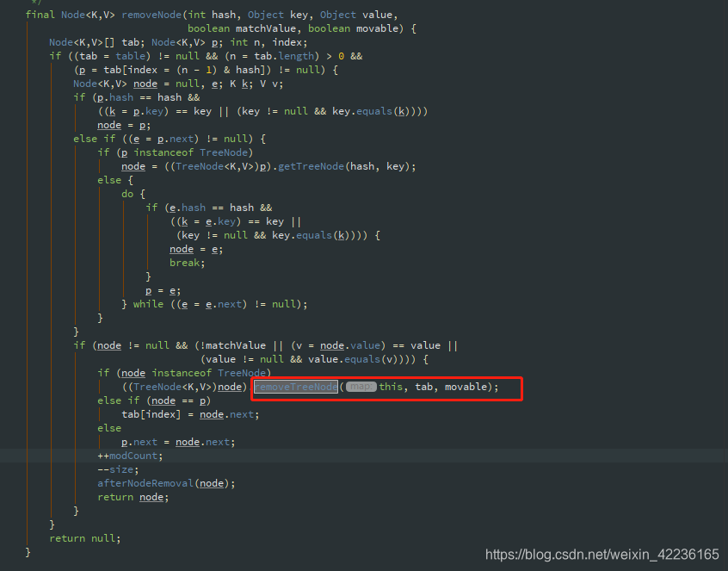The width and height of the screenshot is (728, 571).
Task: Click the 'node = e;' assignment
Action: pyautogui.click(x=196, y=249)
